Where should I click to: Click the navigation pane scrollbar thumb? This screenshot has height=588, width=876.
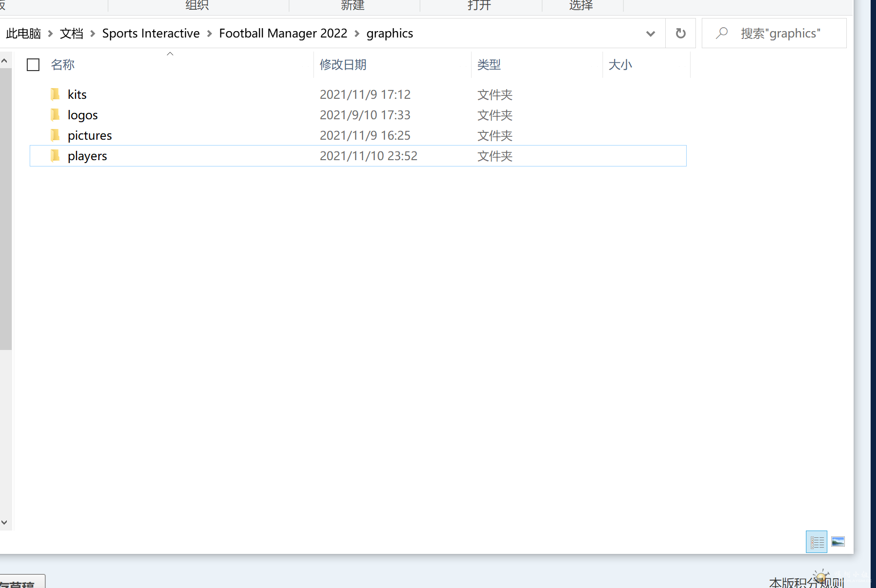5,209
